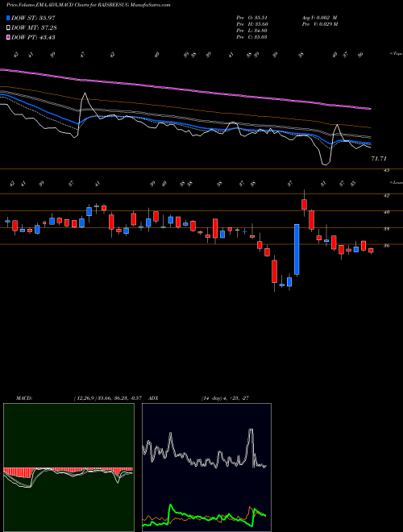Screen dimensions: 403x532
Task: Click the 'Pre V: 0.029 M' volume text
Action: click(x=319, y=24)
